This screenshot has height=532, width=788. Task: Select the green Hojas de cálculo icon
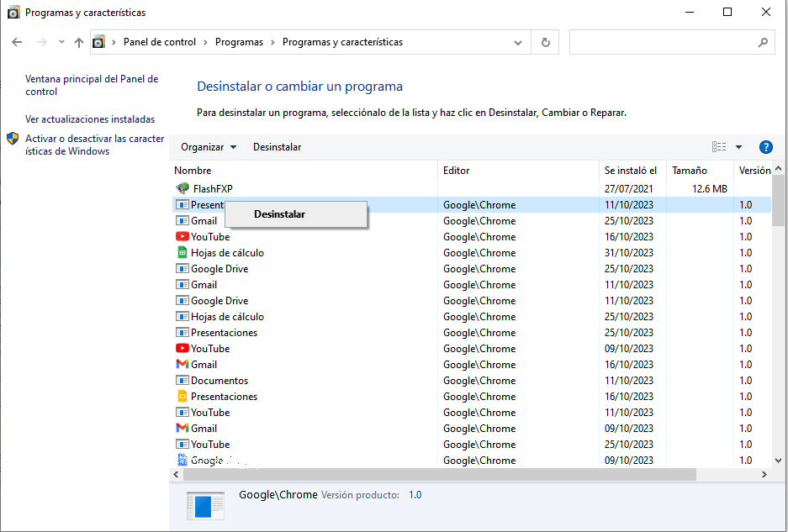pyautogui.click(x=182, y=252)
